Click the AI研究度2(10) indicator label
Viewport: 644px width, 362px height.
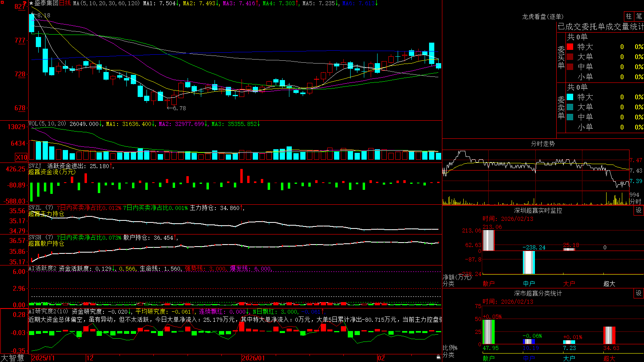click(x=49, y=311)
